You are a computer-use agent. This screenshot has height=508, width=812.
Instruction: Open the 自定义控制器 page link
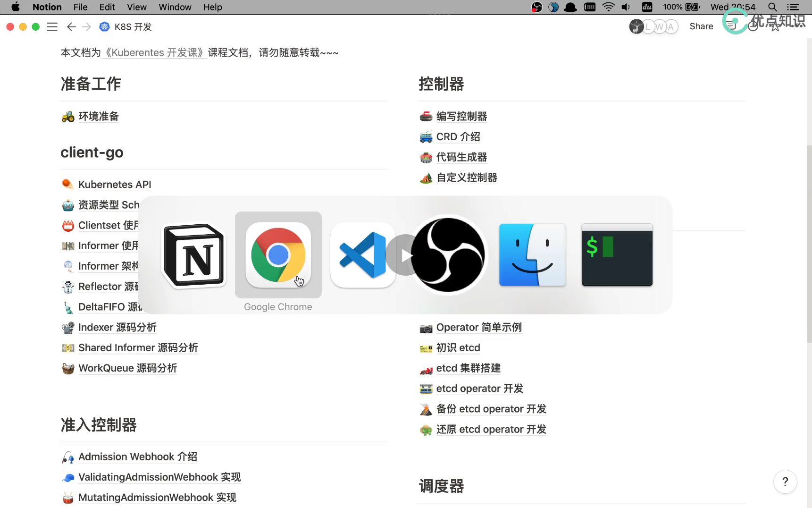[467, 178]
